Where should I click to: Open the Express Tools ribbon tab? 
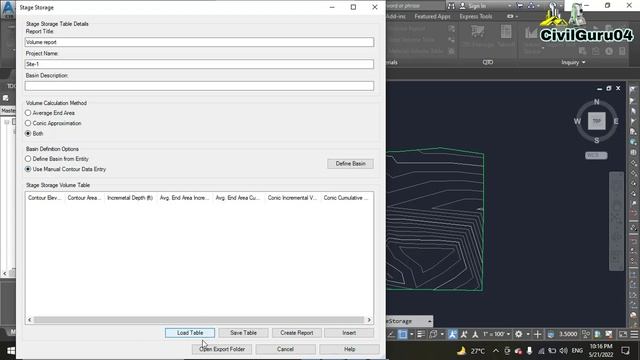point(476,17)
